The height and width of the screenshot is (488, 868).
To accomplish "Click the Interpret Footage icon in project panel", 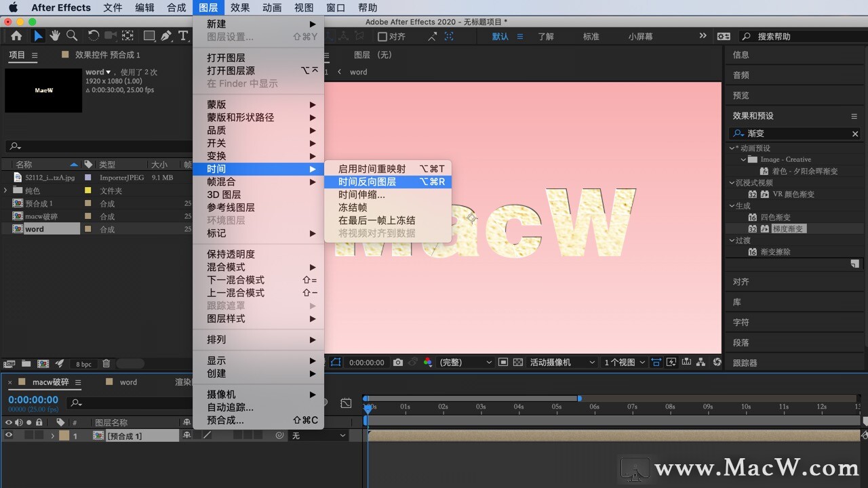I will pos(9,364).
